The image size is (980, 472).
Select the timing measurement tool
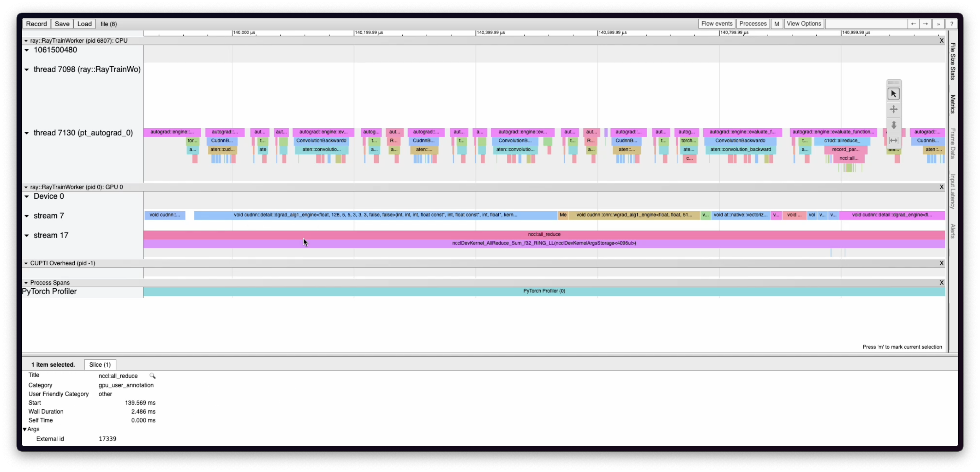893,141
